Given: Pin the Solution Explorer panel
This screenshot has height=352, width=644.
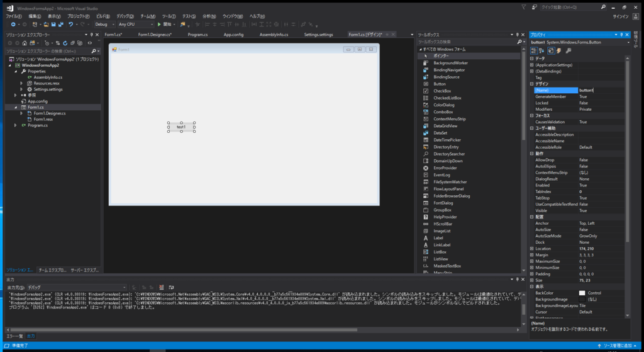Looking at the screenshot, I should point(92,35).
